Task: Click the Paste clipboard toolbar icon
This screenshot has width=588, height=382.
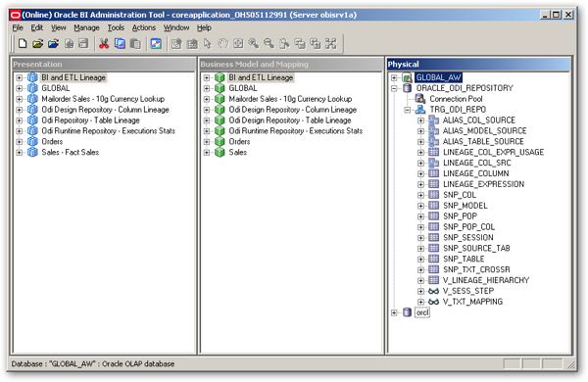Action: click(x=135, y=44)
